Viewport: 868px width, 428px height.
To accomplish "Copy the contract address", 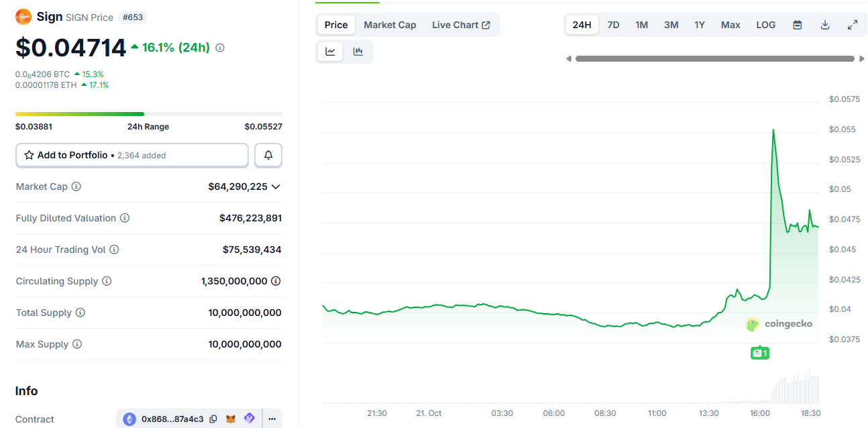I will coord(213,419).
